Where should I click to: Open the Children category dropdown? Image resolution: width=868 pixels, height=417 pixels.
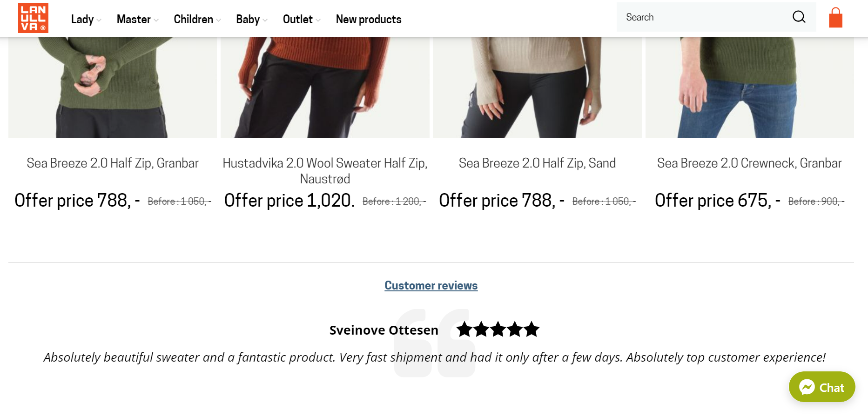[x=197, y=20]
